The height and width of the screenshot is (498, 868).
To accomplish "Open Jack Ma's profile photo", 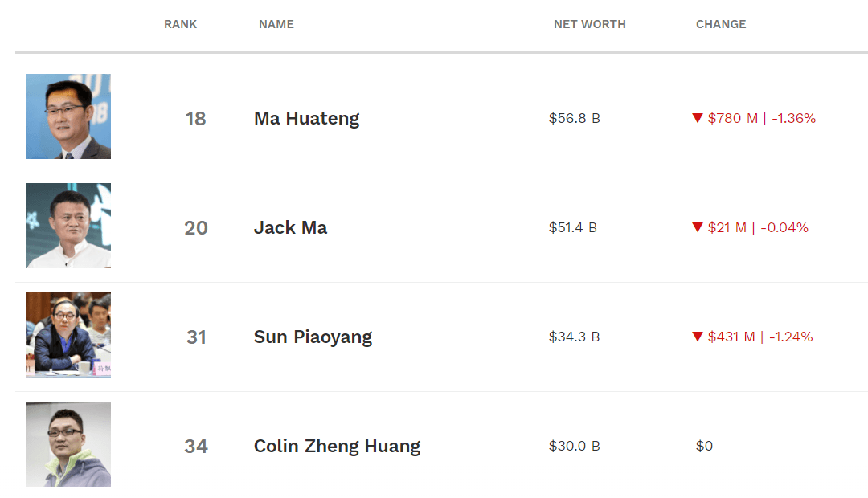I will point(68,226).
